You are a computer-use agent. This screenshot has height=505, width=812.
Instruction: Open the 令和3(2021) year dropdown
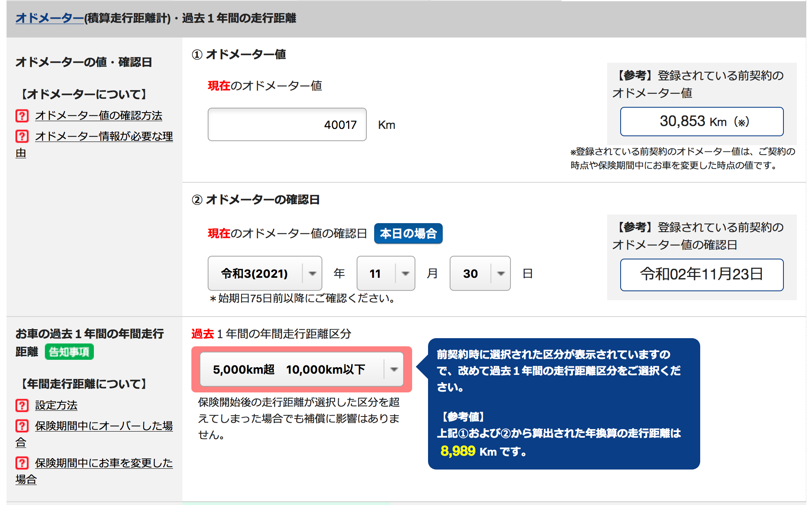(265, 273)
